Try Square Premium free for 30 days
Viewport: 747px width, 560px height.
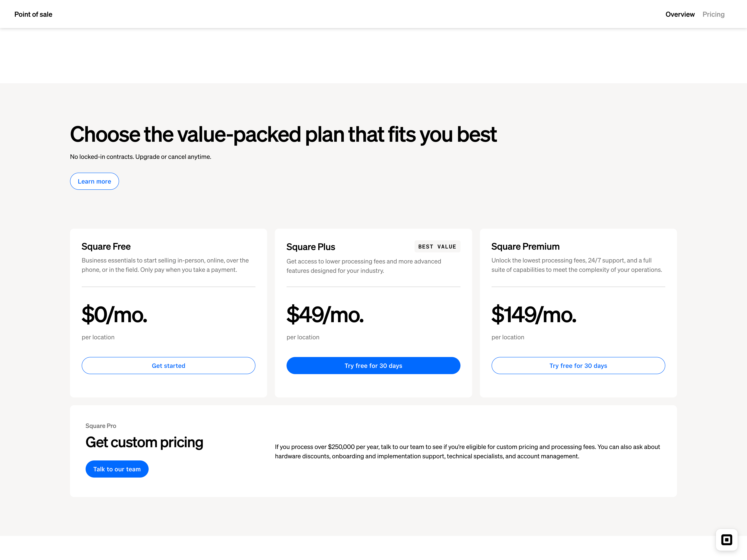578,366
